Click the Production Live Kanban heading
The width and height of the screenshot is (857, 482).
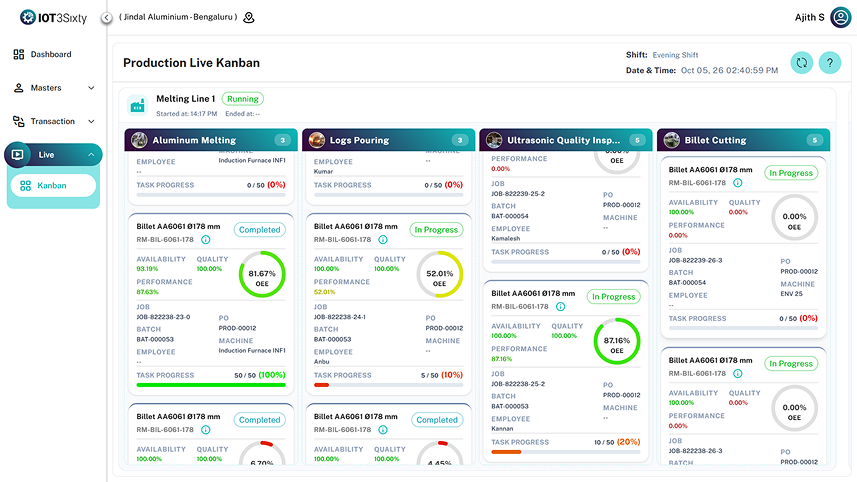pos(191,63)
